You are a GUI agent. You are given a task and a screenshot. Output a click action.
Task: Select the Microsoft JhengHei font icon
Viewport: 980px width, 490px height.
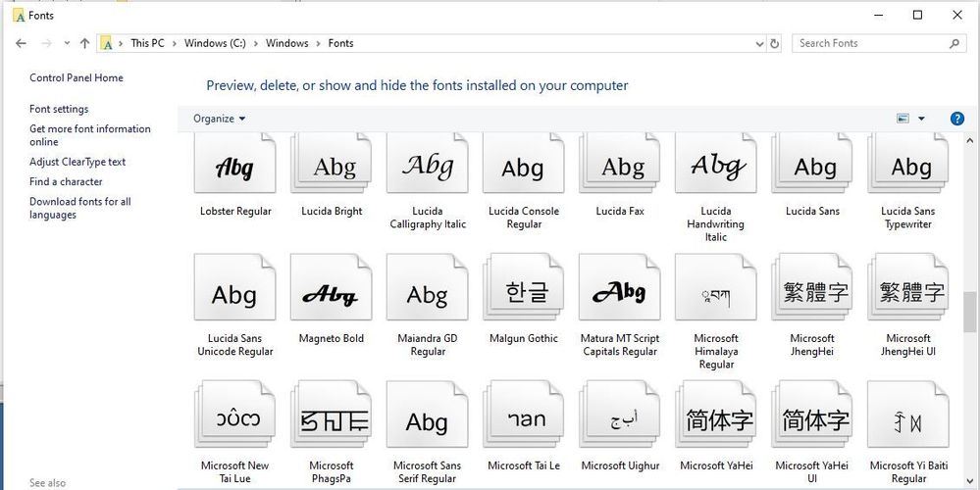(812, 287)
